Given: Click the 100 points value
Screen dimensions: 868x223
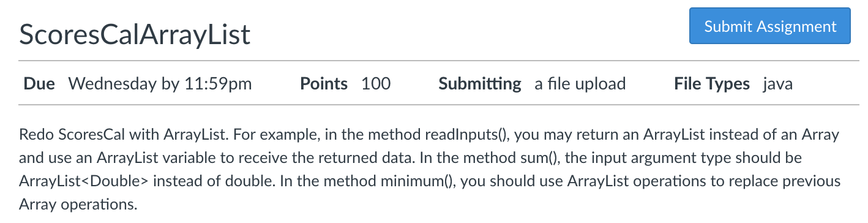Looking at the screenshot, I should [x=376, y=84].
